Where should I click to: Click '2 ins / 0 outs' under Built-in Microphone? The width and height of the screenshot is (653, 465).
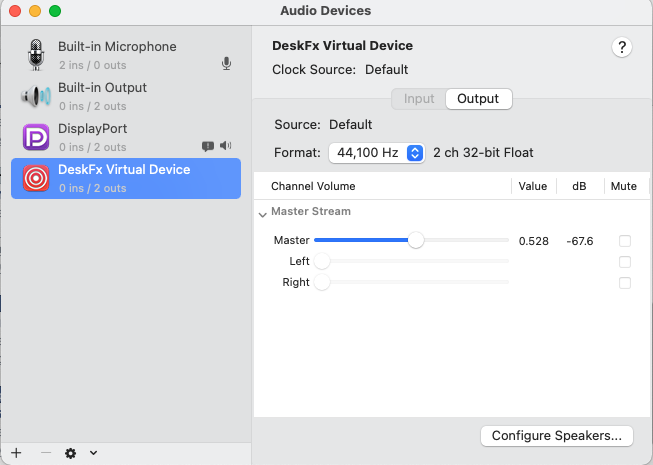[92, 65]
